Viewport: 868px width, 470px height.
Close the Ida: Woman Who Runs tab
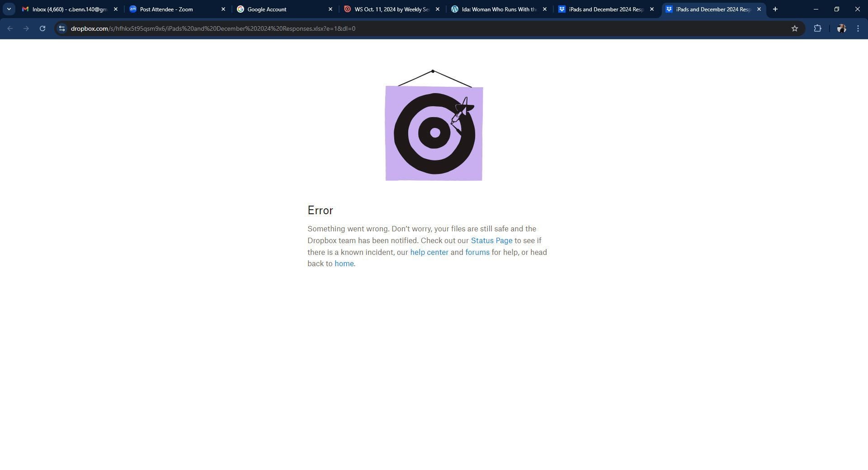[x=544, y=9]
